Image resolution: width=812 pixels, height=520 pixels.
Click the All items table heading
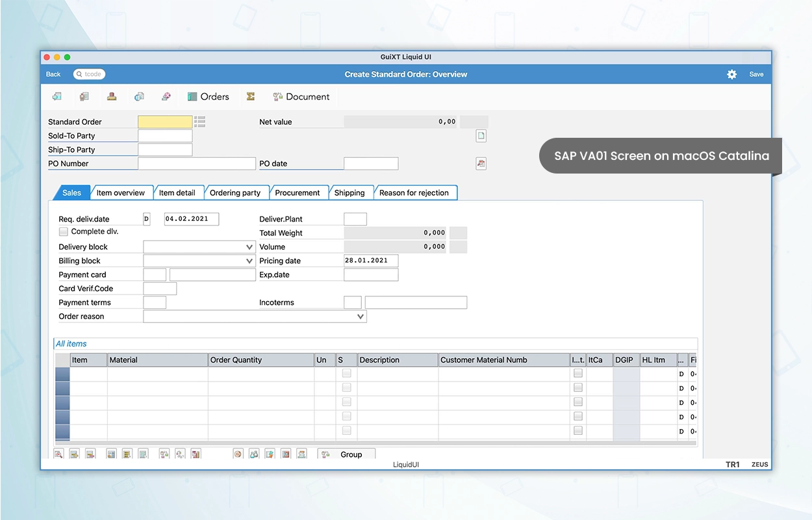click(x=71, y=344)
